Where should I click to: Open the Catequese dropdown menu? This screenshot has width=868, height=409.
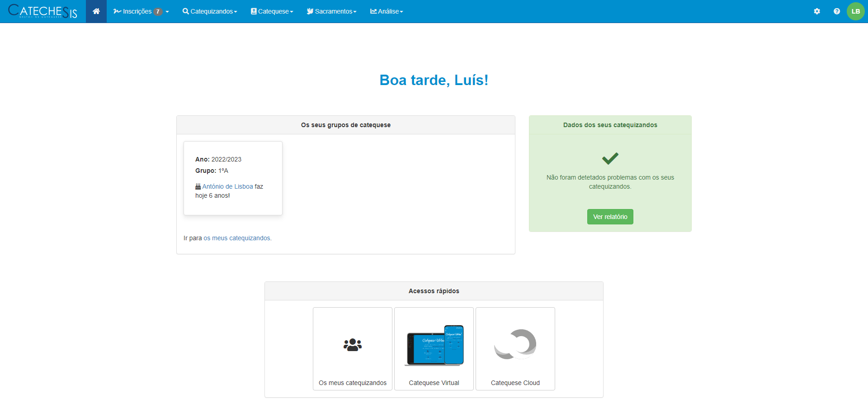[272, 11]
